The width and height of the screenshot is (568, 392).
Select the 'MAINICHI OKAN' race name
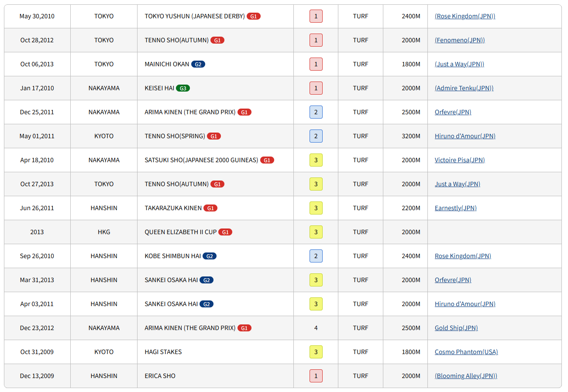pyautogui.click(x=167, y=64)
